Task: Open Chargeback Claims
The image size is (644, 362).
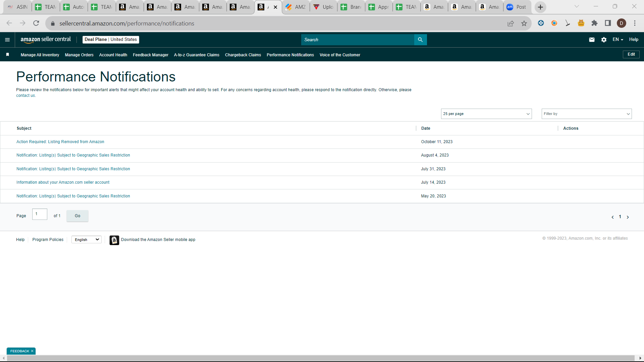Action: click(243, 55)
